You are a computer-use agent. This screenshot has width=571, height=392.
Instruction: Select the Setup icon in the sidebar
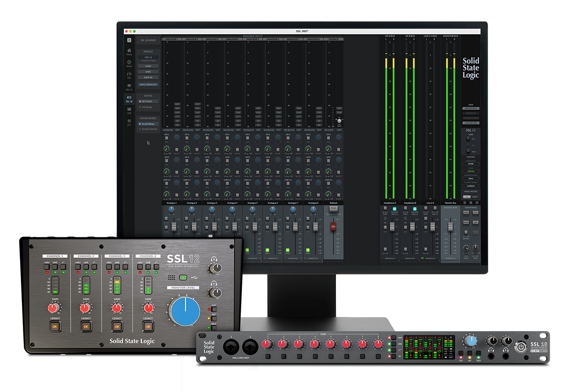click(x=130, y=62)
